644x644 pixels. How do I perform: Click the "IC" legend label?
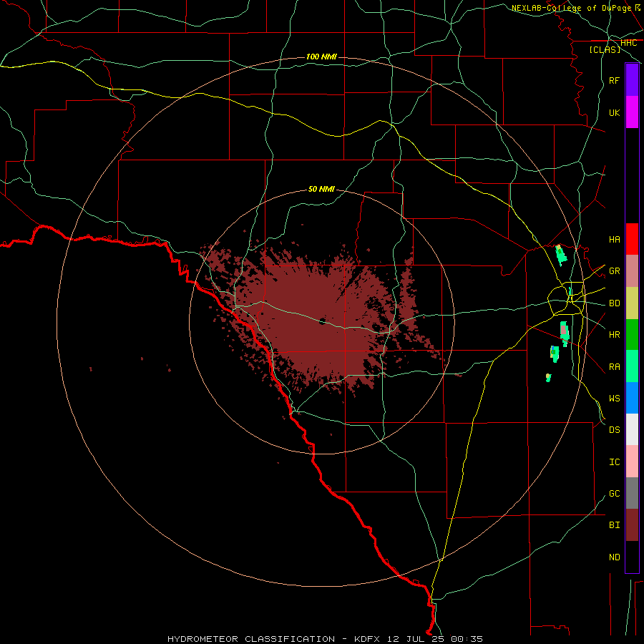click(614, 462)
